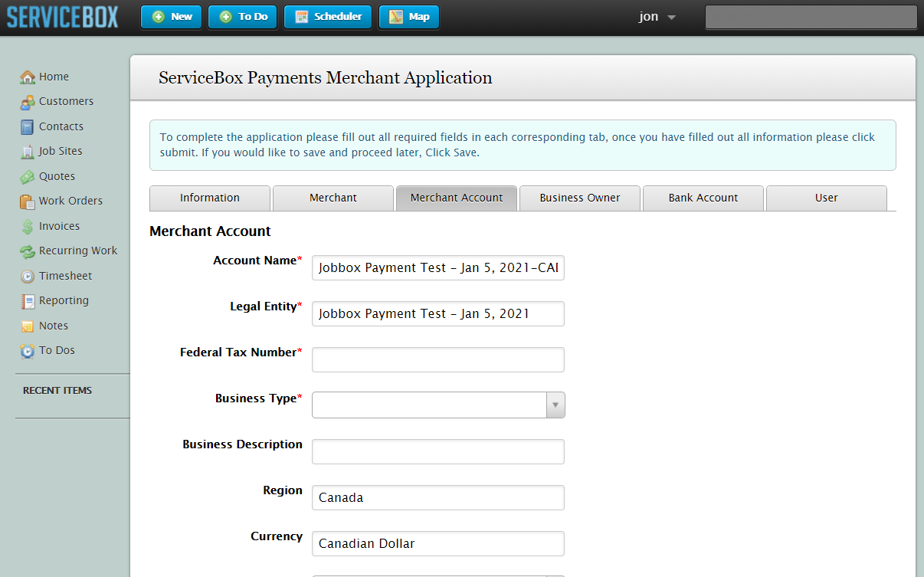This screenshot has height=577, width=924.
Task: Open Recurring Work text link
Action: tap(78, 251)
